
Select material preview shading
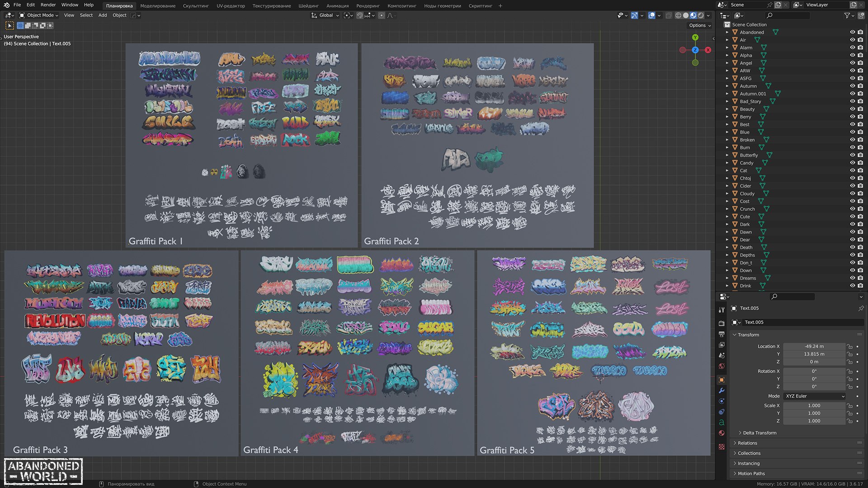click(x=693, y=15)
